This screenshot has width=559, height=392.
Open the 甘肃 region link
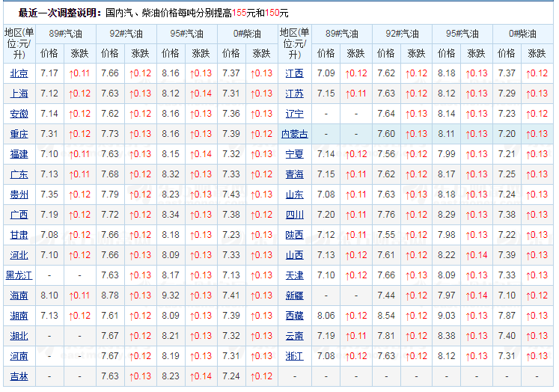click(x=19, y=235)
